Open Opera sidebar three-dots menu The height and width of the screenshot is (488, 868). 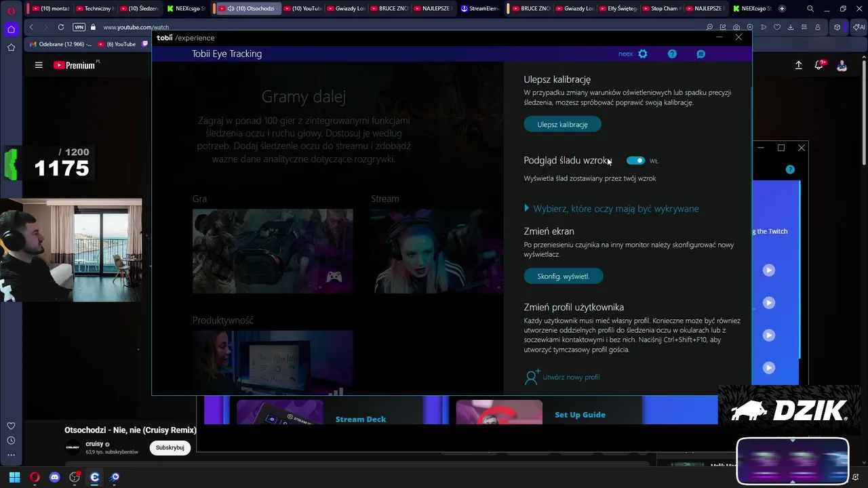pyautogui.click(x=11, y=455)
